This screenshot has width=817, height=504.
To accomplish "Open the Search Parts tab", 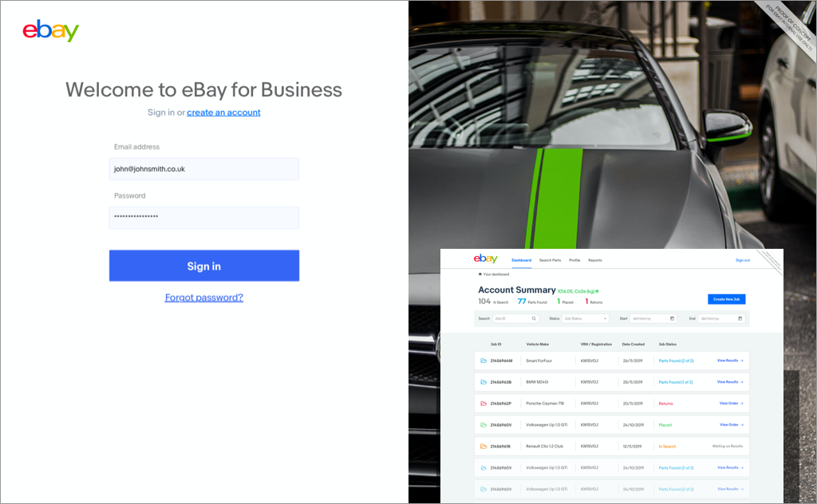I will [x=551, y=260].
